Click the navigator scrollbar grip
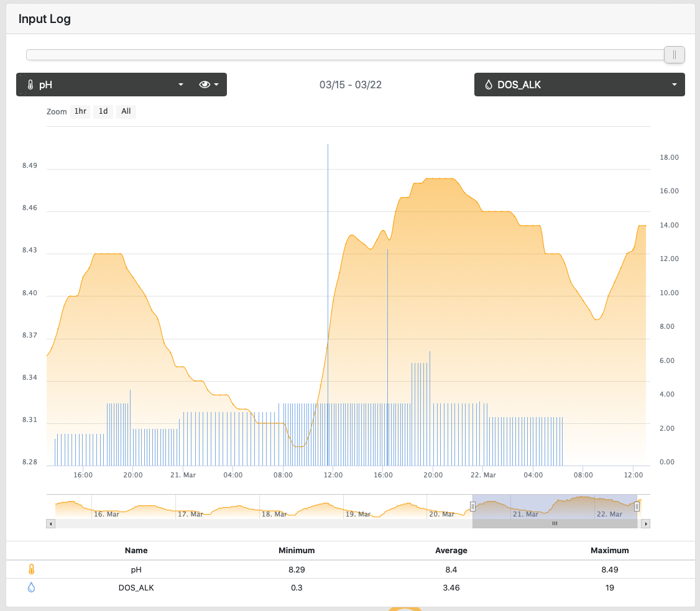 [x=555, y=523]
